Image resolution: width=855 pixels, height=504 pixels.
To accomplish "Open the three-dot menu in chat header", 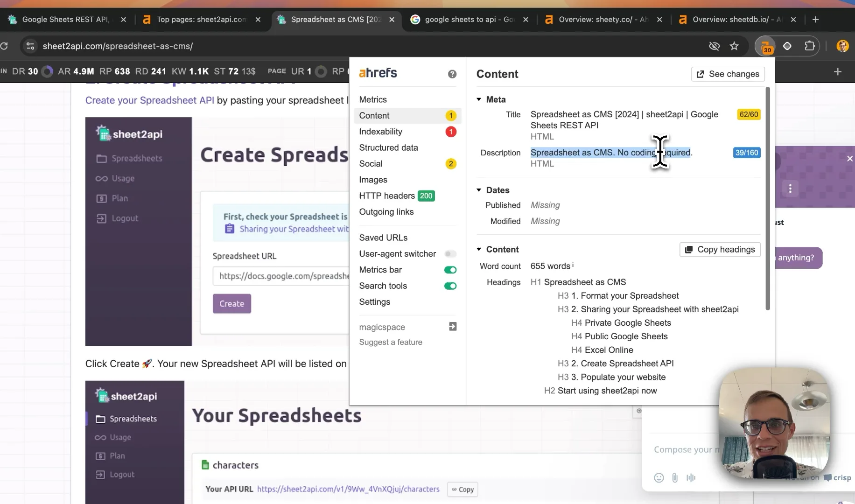I will (790, 189).
